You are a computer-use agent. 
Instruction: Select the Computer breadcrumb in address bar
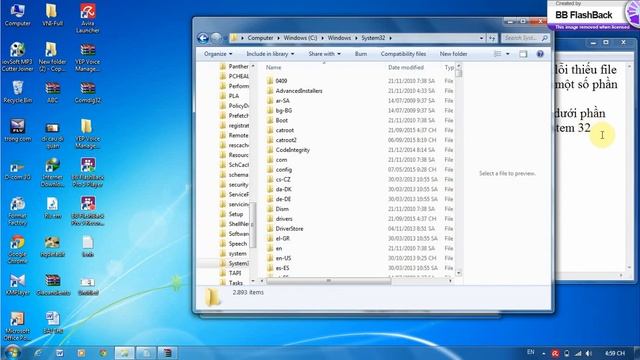click(x=260, y=38)
